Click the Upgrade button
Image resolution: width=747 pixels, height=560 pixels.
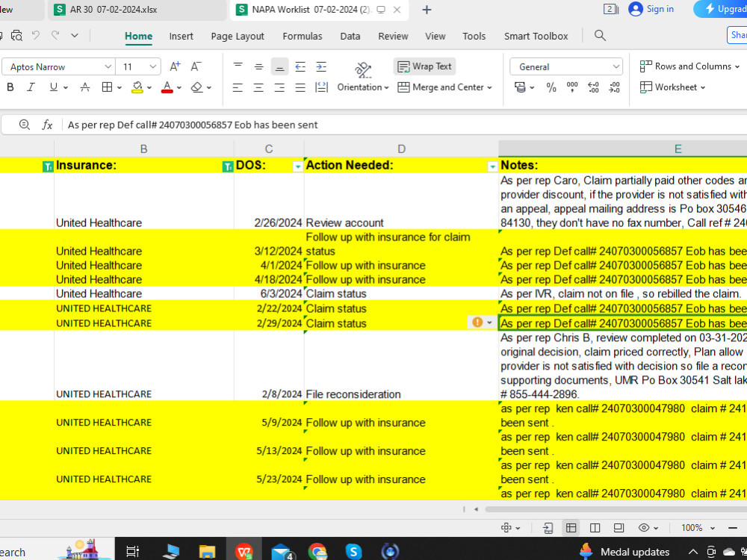tap(722, 9)
